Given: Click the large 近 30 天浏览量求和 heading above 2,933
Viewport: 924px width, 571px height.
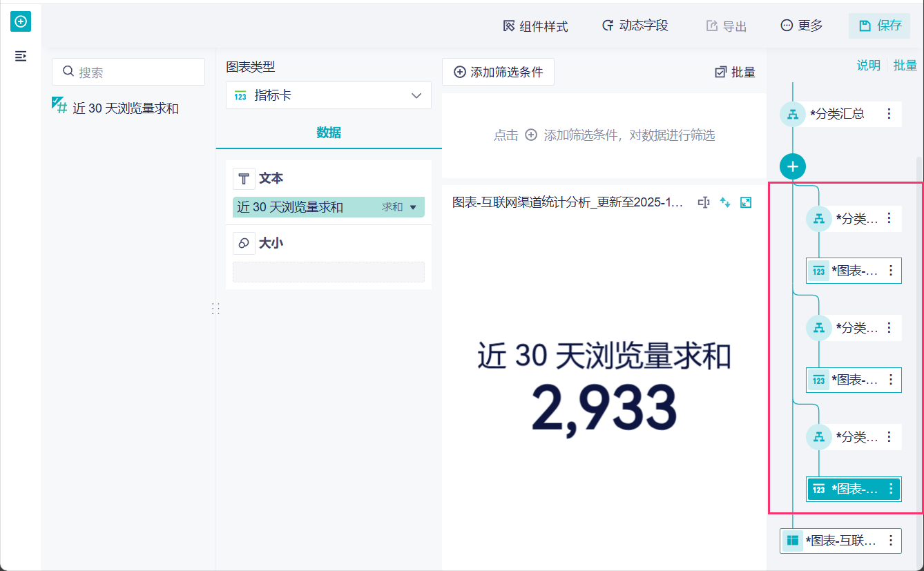Looking at the screenshot, I should pyautogui.click(x=604, y=357).
